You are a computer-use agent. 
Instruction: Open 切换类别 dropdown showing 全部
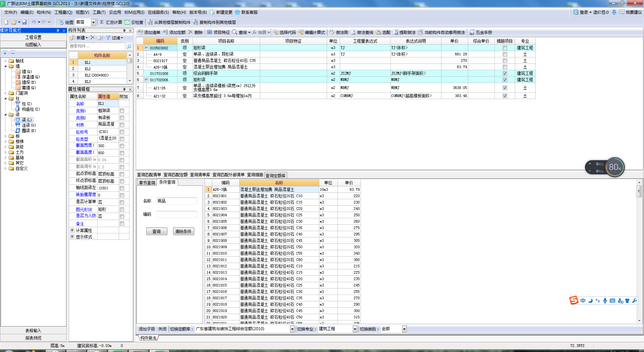coord(404,329)
